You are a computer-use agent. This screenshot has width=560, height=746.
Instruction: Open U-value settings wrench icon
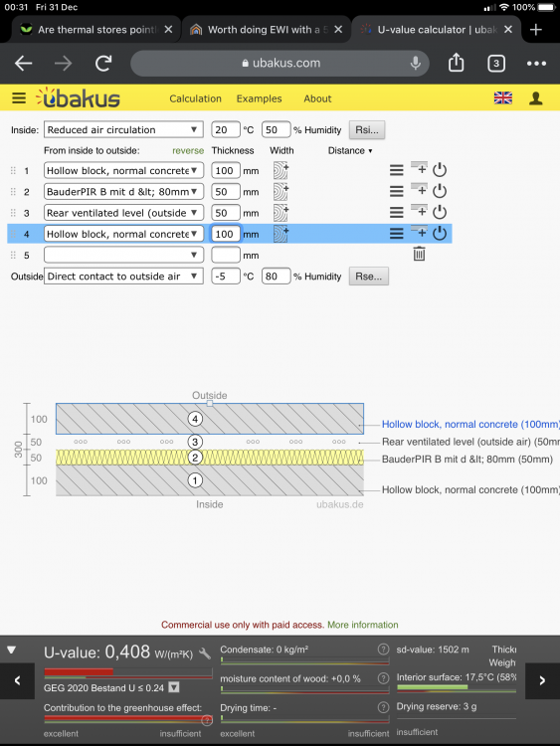click(x=205, y=653)
